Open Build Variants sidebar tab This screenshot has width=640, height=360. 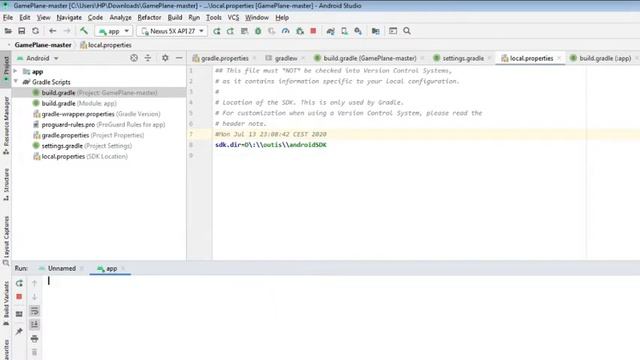point(6,303)
